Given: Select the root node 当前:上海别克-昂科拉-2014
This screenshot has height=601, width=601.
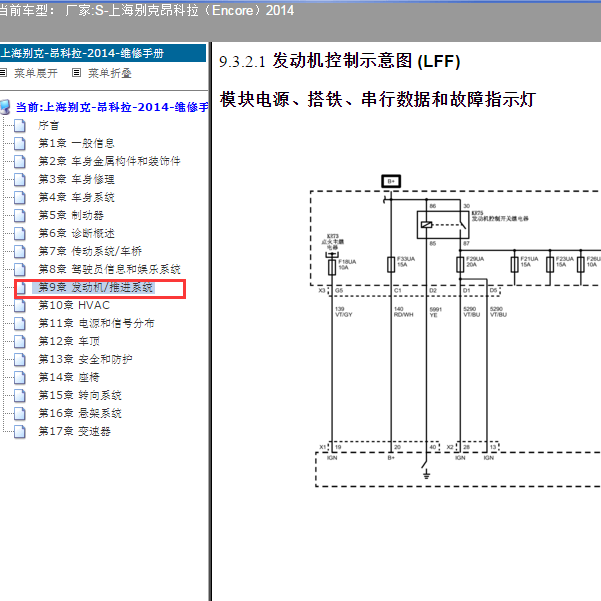Looking at the screenshot, I should 112,107.
